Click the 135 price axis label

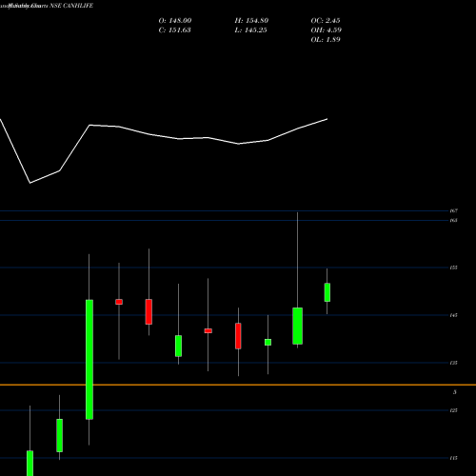[x=453, y=363]
